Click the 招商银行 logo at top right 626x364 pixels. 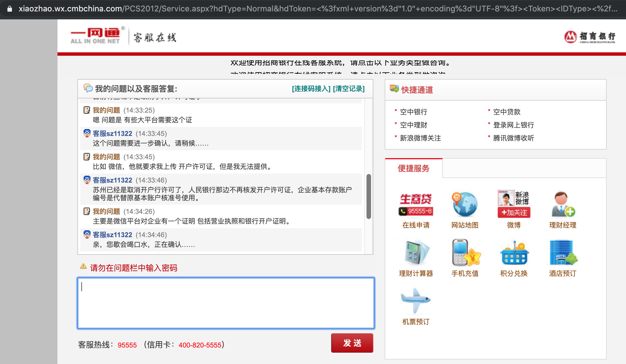point(590,37)
